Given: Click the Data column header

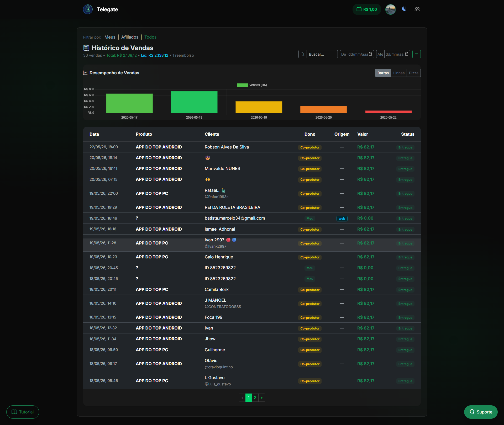Looking at the screenshot, I should click(x=94, y=134).
